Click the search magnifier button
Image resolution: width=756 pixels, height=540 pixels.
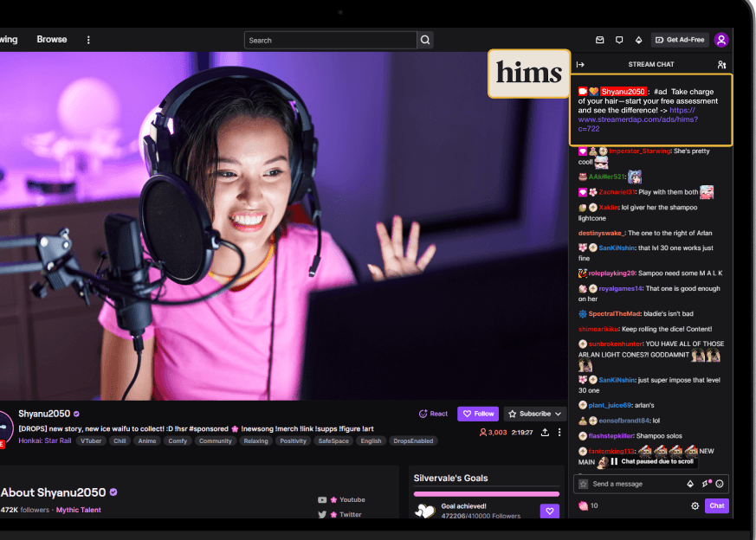425,40
